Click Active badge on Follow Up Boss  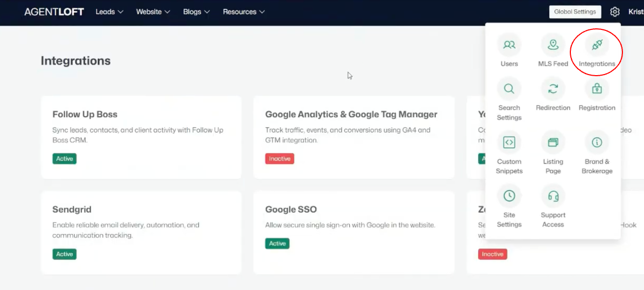tap(64, 159)
